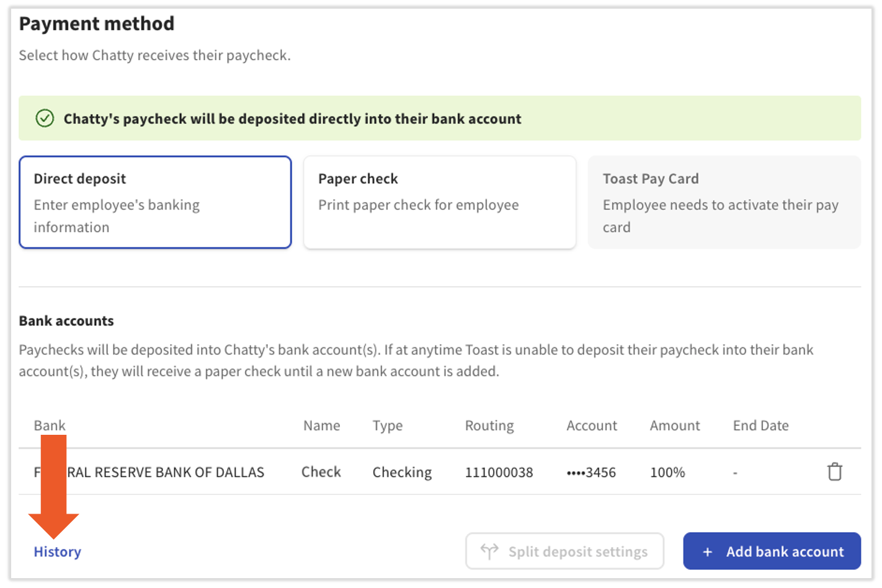
Task: Click the End Date column header
Action: pos(760,425)
